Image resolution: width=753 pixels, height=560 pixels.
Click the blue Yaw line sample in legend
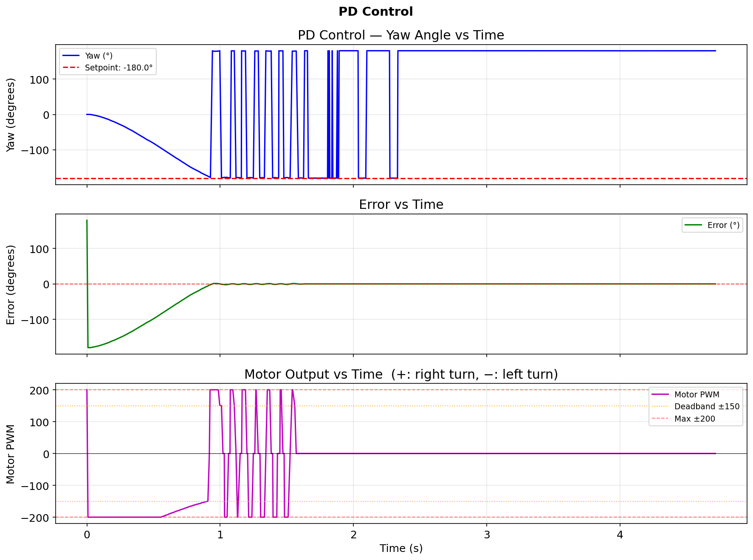[71, 56]
